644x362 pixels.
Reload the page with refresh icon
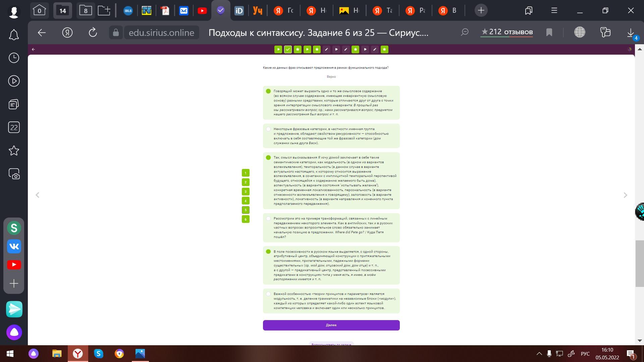pos(93,33)
